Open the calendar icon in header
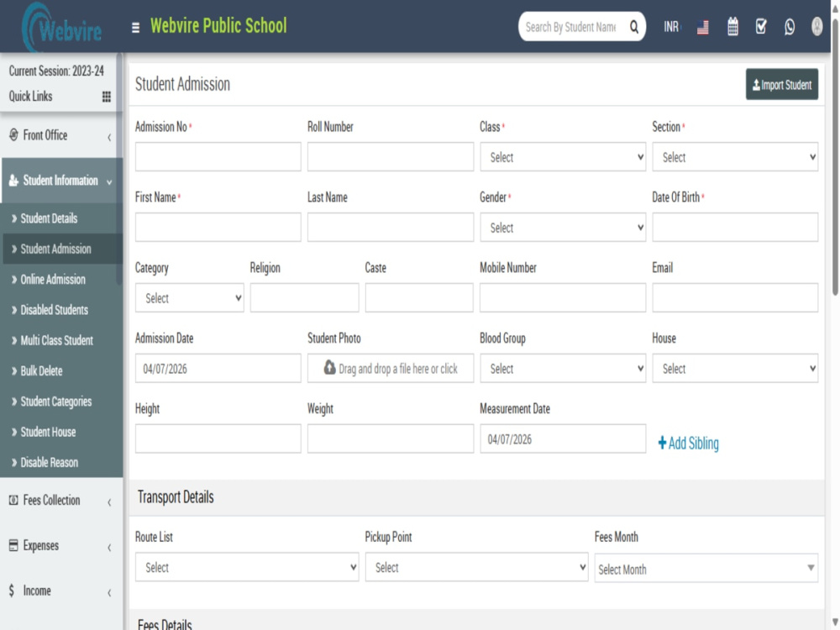The height and width of the screenshot is (630, 840). (732, 26)
